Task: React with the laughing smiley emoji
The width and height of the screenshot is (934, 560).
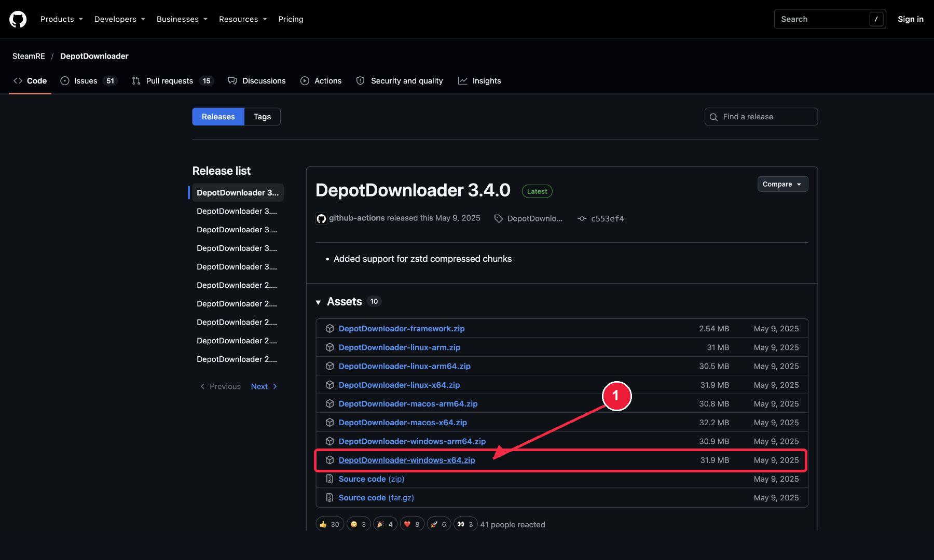Action: click(x=359, y=524)
